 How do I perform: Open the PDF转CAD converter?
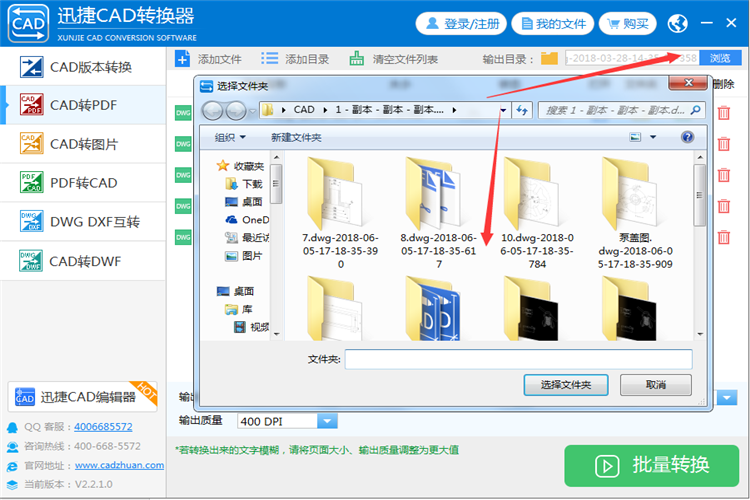coord(83,183)
